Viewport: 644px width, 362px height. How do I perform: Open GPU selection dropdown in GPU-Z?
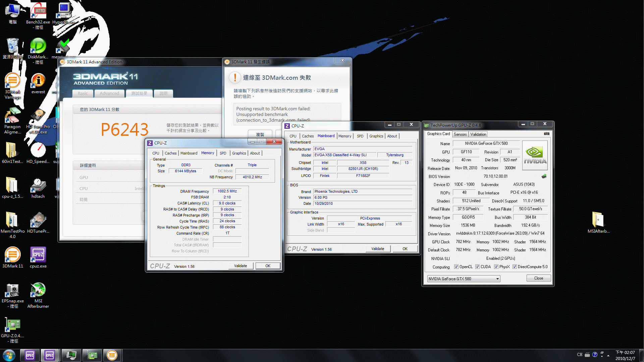tap(464, 279)
